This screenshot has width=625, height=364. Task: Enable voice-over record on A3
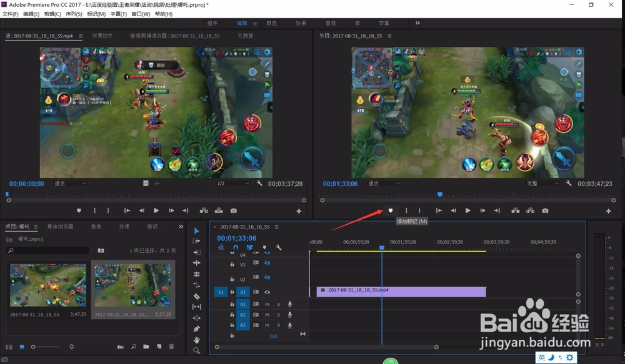click(290, 325)
